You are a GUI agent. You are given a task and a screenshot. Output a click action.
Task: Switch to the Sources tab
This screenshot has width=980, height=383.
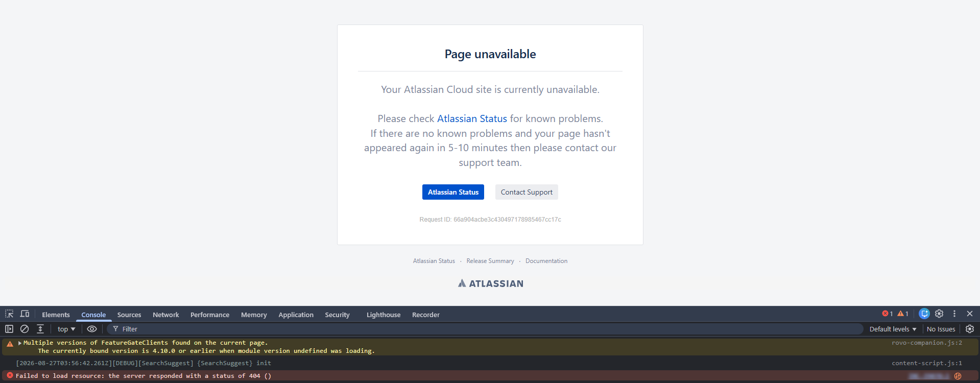click(129, 315)
